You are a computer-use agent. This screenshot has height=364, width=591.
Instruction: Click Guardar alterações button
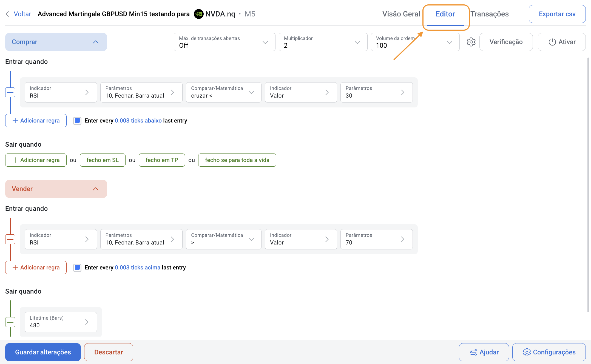[x=43, y=352]
